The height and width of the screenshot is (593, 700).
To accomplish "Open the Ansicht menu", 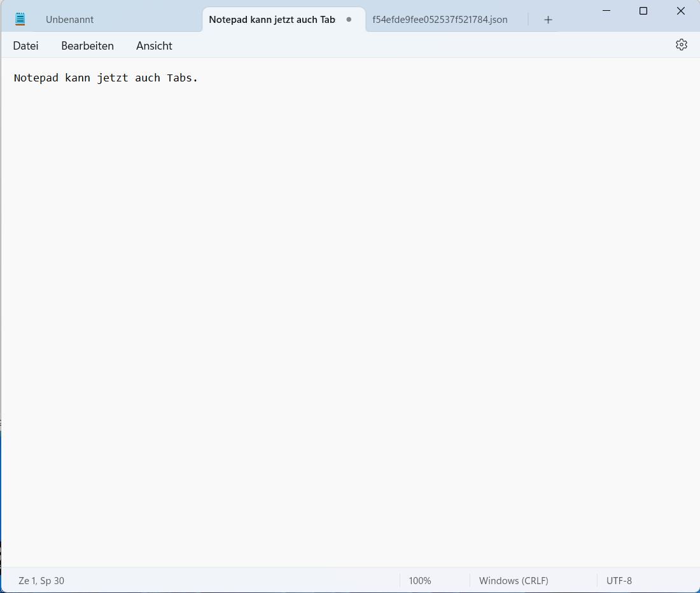I will pyautogui.click(x=154, y=46).
